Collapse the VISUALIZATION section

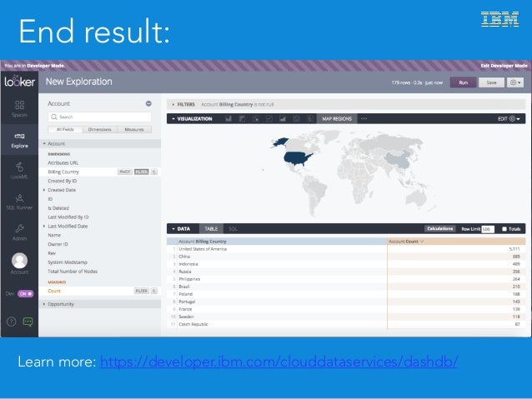pyautogui.click(x=192, y=118)
